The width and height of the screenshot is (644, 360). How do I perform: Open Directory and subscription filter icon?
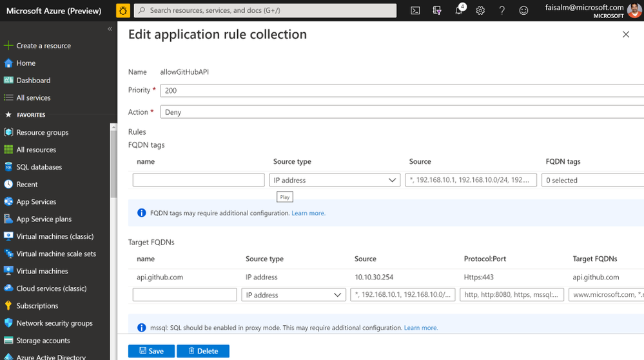tap(437, 11)
